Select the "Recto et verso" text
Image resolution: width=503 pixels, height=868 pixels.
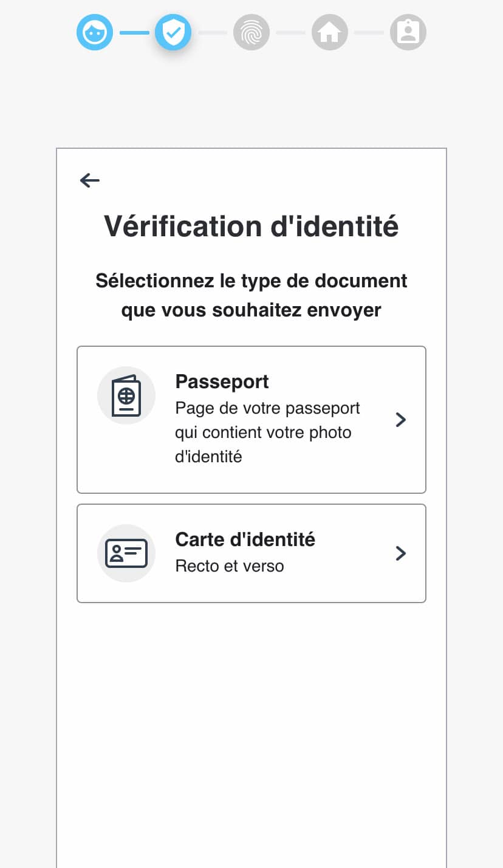click(230, 566)
